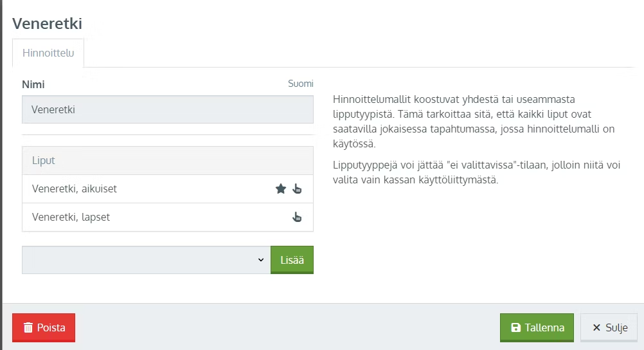The image size is (644, 350).
Task: Click the Veneretki dialog title
Action: [48, 24]
